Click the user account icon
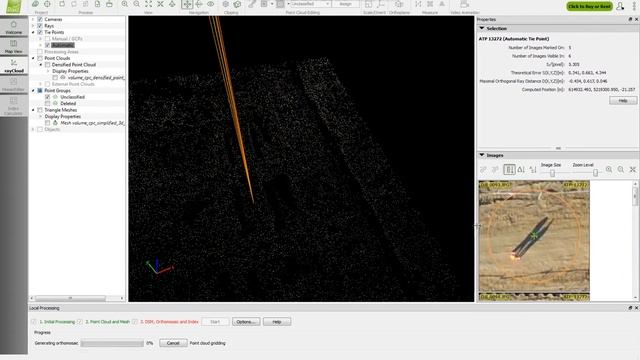The width and height of the screenshot is (640, 360). pos(620,6)
